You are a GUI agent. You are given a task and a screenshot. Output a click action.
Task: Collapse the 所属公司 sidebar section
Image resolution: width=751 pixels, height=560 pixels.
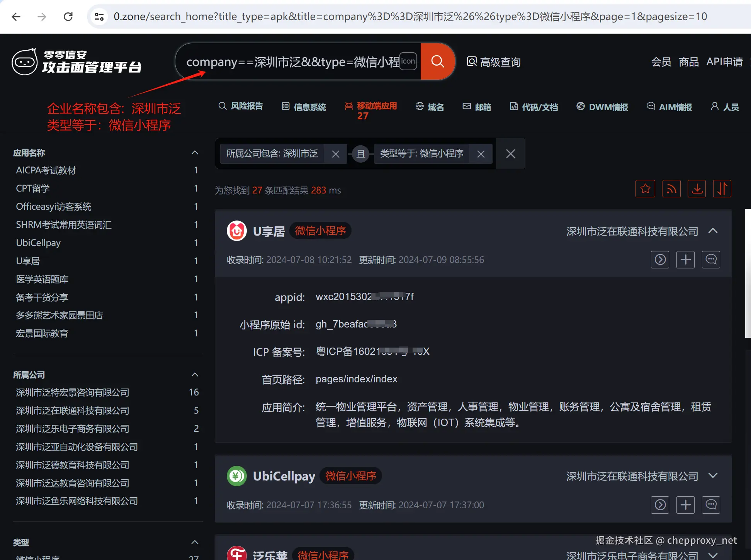click(x=195, y=375)
